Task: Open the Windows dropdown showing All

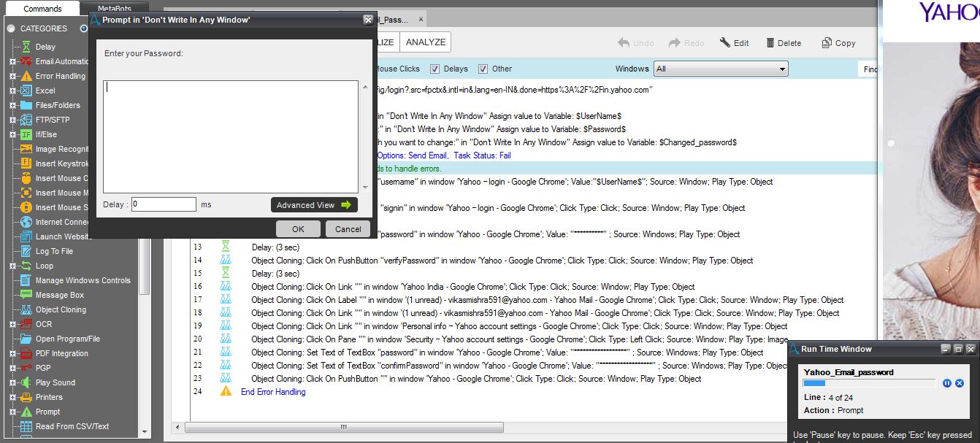Action: coord(720,69)
